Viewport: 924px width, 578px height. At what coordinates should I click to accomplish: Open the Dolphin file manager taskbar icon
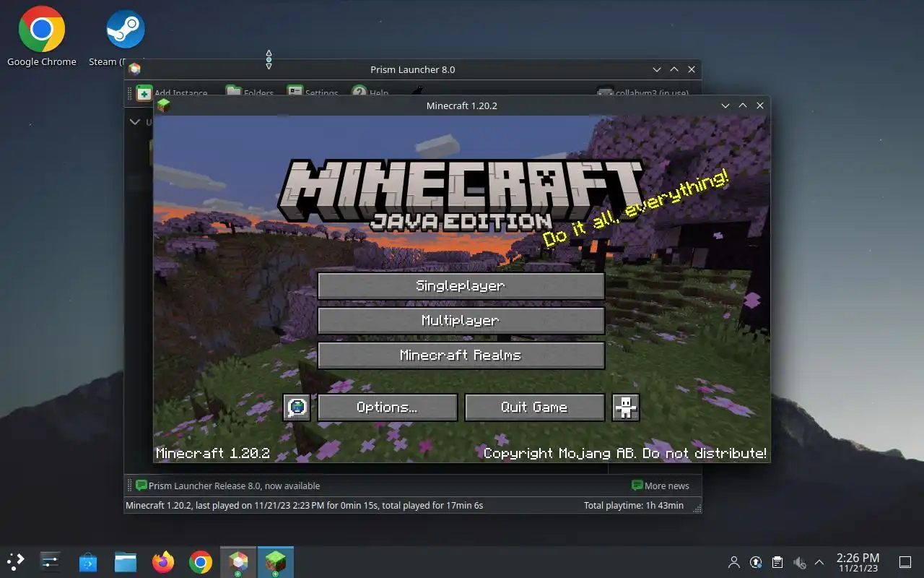(126, 562)
